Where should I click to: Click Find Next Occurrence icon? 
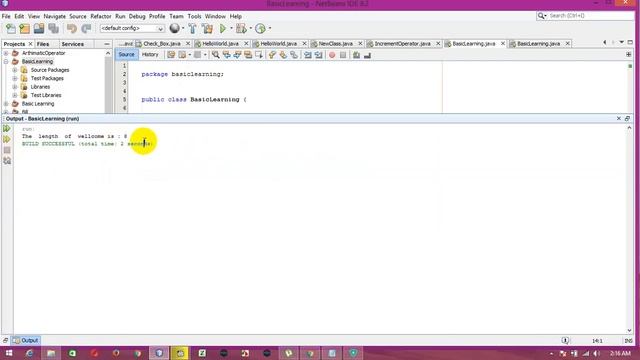237,55
